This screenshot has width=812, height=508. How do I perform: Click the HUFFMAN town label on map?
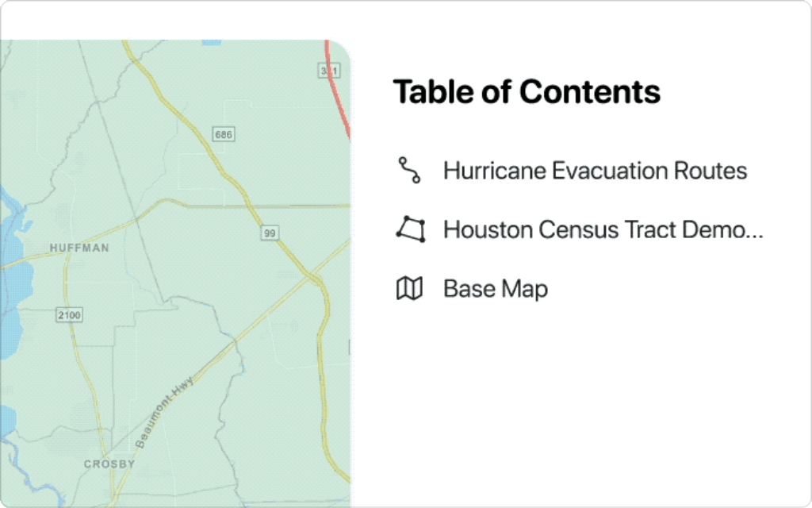click(x=79, y=248)
